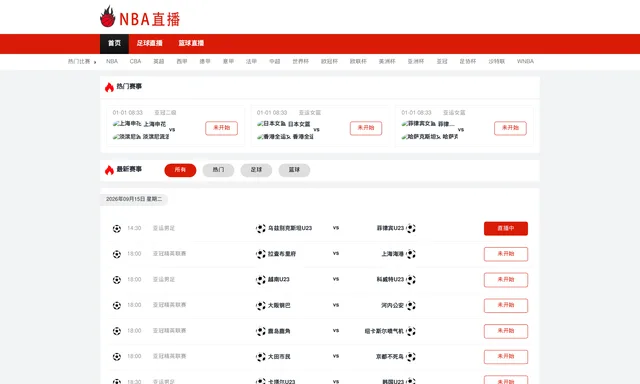Click 未开始 button for 拉查布里府 match
The width and height of the screenshot is (640, 384).
point(506,254)
